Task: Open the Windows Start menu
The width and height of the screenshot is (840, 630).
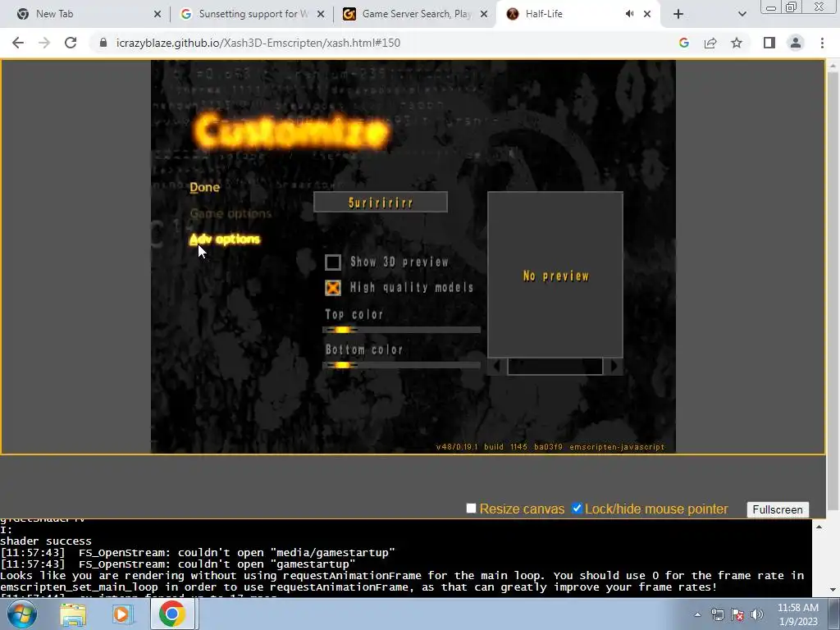Action: [x=21, y=614]
